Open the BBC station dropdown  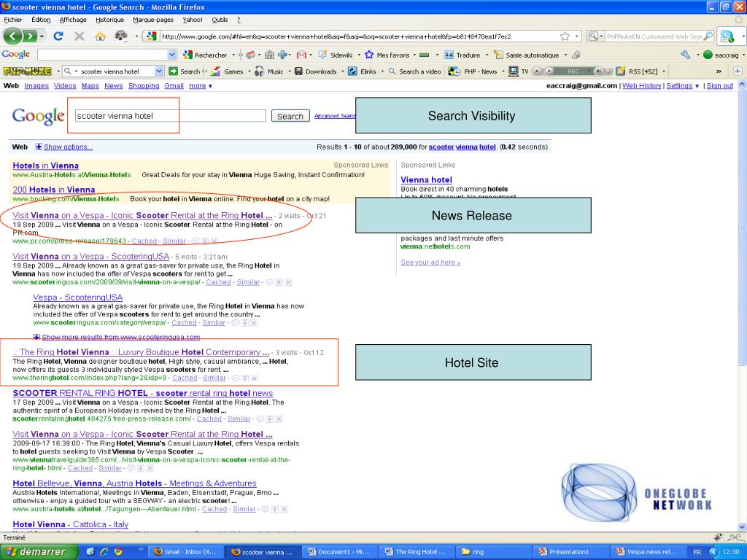click(589, 71)
